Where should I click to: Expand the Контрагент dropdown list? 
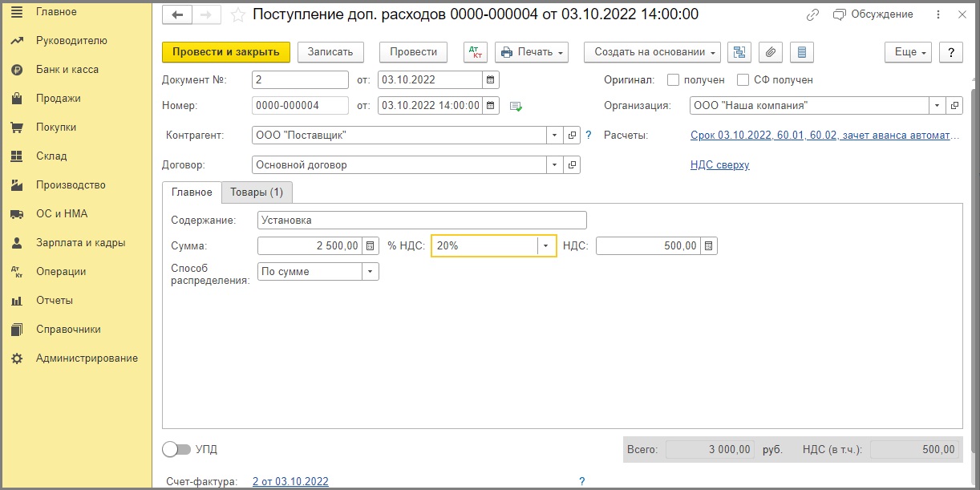555,136
